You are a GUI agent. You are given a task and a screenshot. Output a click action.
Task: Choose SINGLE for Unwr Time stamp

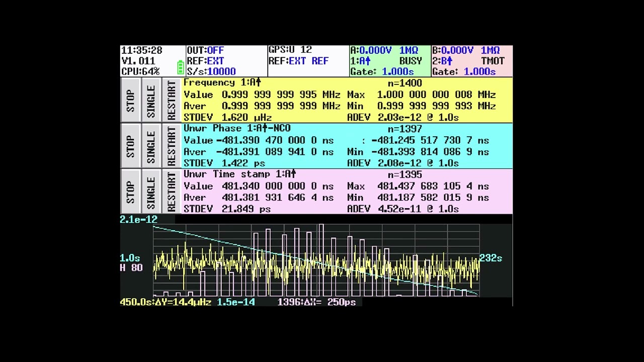tap(151, 192)
